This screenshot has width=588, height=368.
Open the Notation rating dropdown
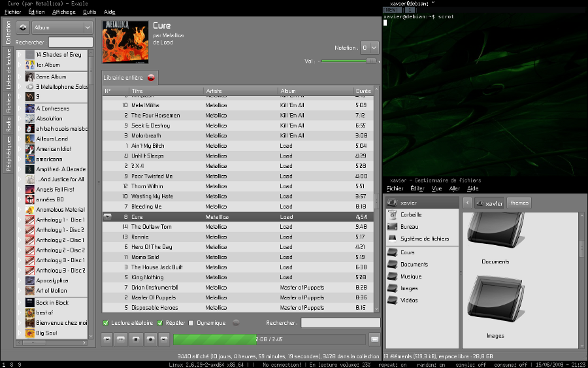369,48
